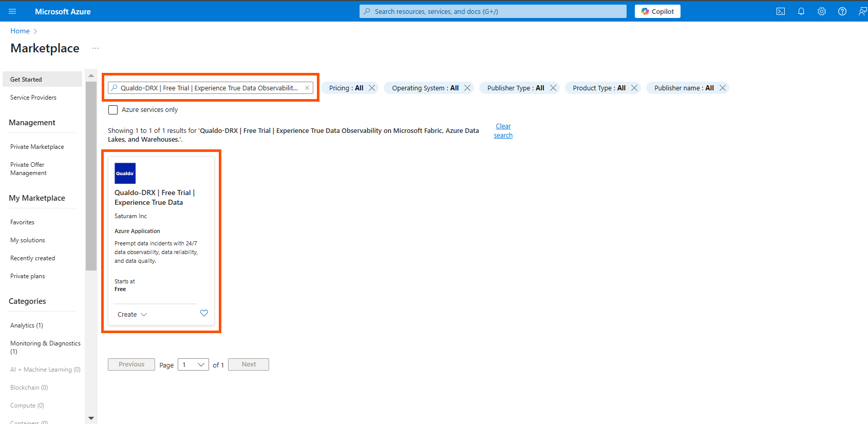Open the Pricing filter options
868x424 pixels.
[x=346, y=88]
